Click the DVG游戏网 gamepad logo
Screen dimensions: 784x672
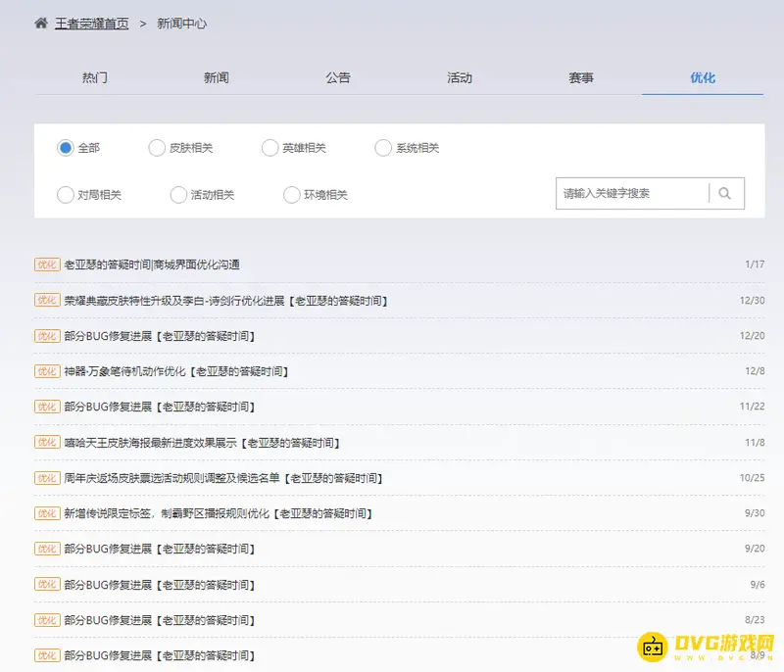click(655, 648)
